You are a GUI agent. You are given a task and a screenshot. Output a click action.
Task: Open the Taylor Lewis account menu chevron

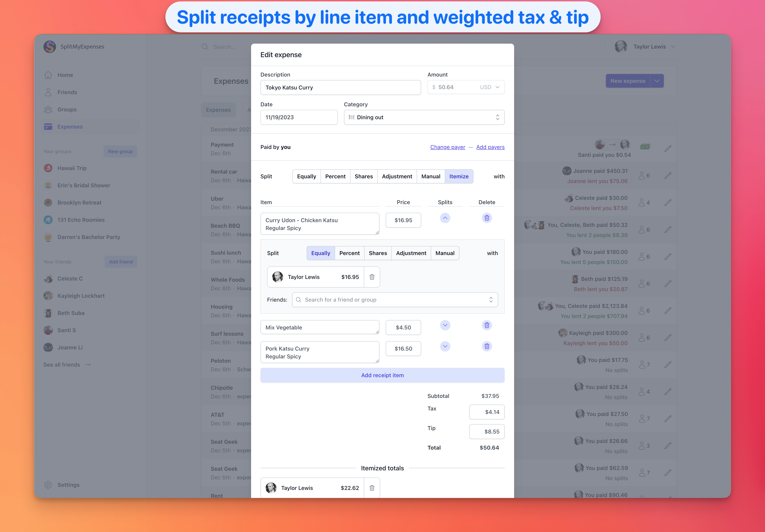click(673, 47)
